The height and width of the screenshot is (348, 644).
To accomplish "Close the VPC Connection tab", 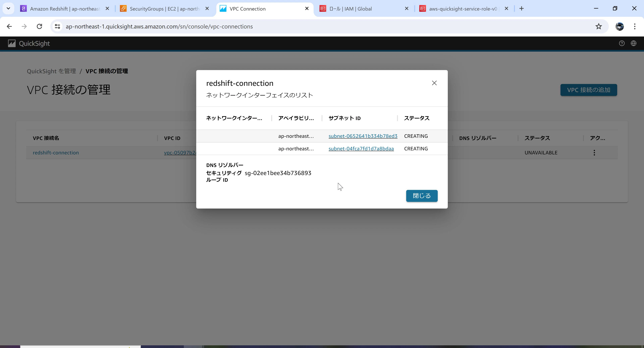I will coord(307,9).
